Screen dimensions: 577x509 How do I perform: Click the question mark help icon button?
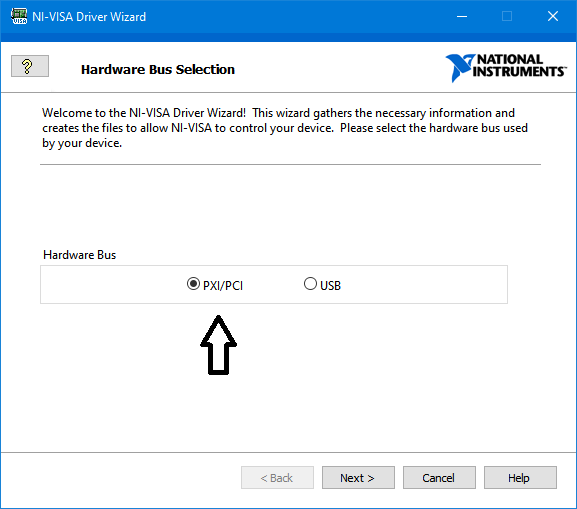tap(30, 66)
